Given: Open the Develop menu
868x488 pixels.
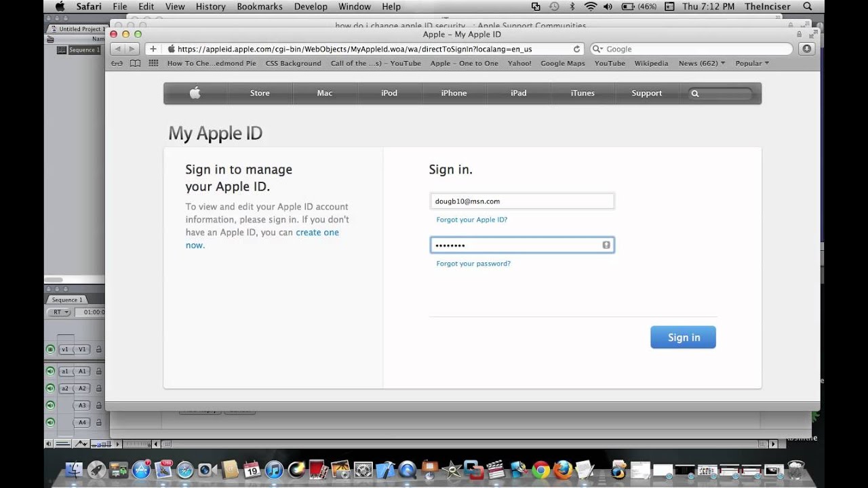Looking at the screenshot, I should click(x=310, y=7).
